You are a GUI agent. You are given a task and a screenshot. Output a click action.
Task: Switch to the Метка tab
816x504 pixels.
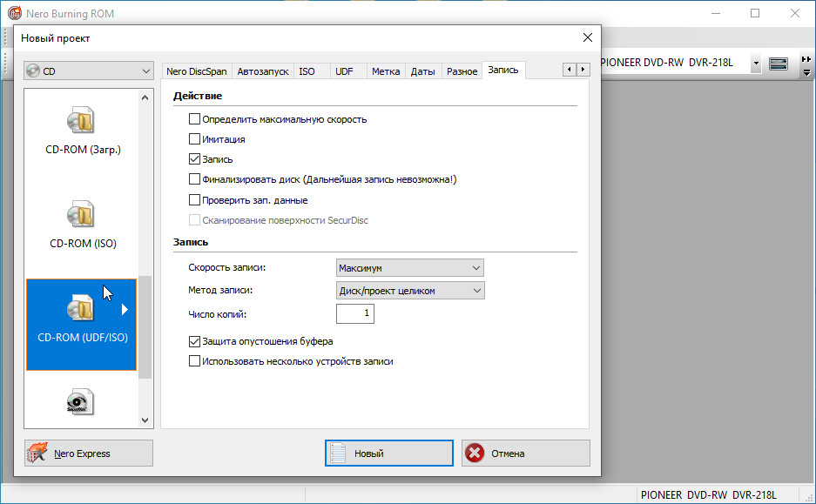pos(386,71)
